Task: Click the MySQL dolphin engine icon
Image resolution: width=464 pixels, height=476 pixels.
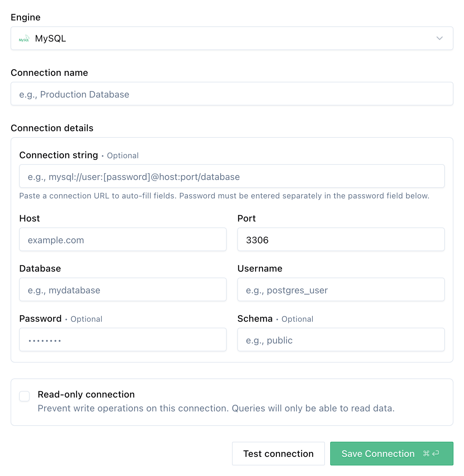Action: (x=23, y=39)
